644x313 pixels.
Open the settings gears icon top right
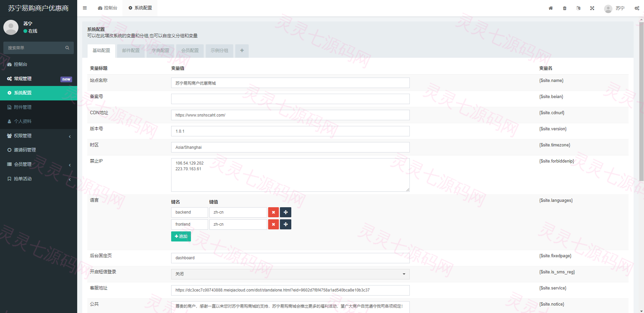pyautogui.click(x=637, y=8)
